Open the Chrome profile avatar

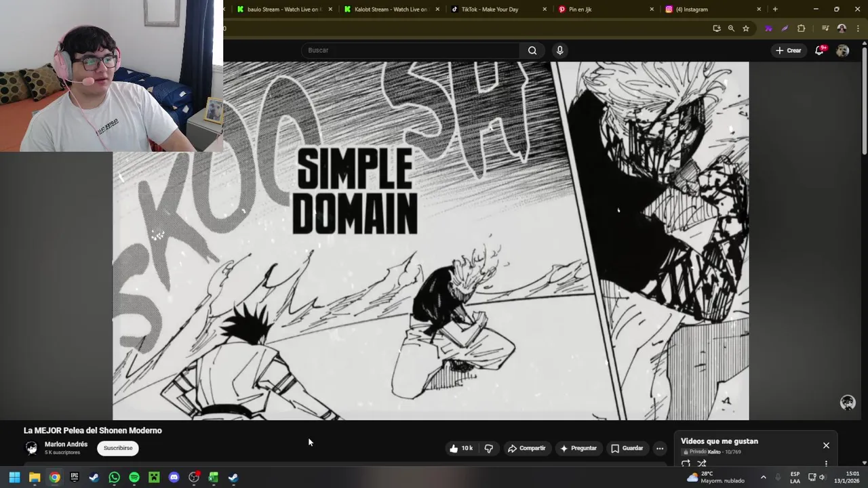click(x=842, y=28)
